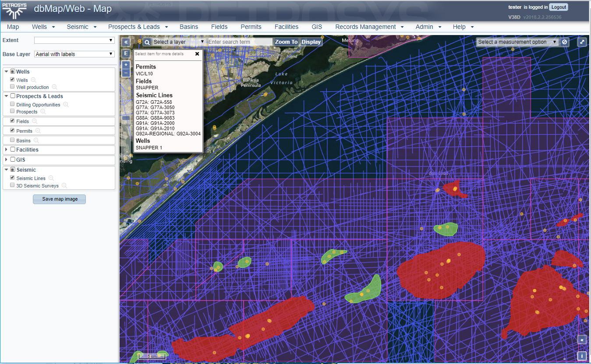Viewport: 591px width, 364px height.
Task: Open the Seismic menu
Action: [x=81, y=27]
